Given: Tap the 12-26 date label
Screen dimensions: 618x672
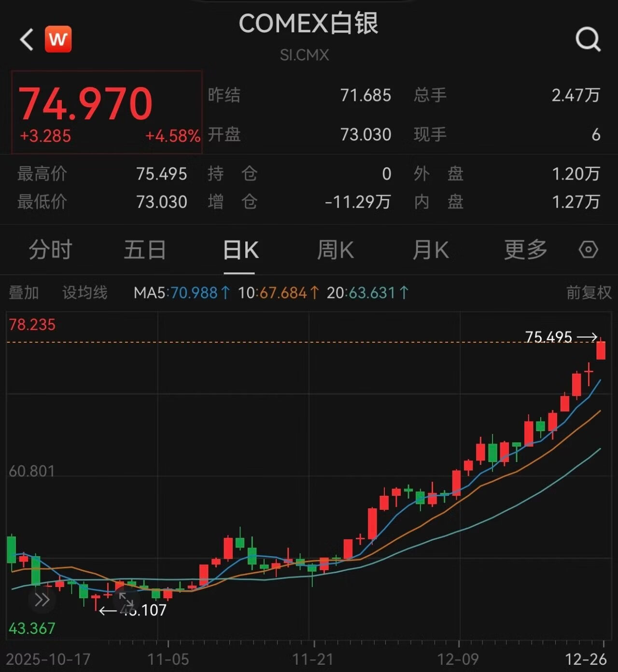Looking at the screenshot, I should tap(586, 659).
